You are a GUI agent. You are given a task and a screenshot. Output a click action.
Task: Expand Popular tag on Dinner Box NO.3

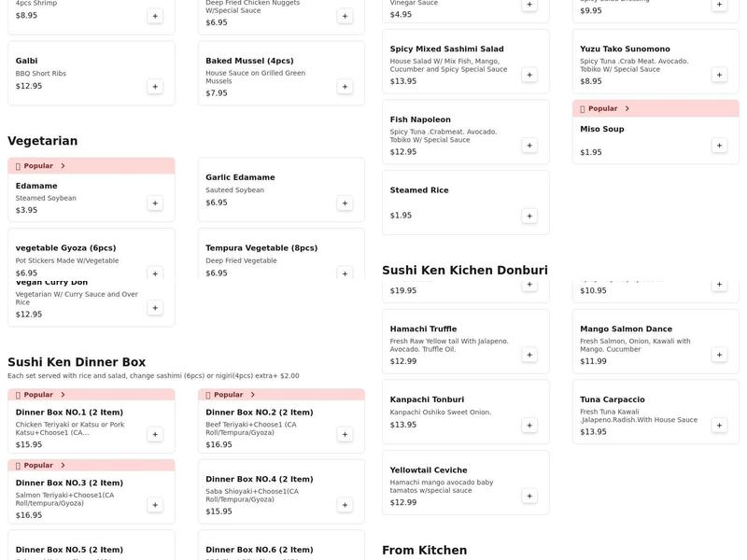[x=42, y=464]
